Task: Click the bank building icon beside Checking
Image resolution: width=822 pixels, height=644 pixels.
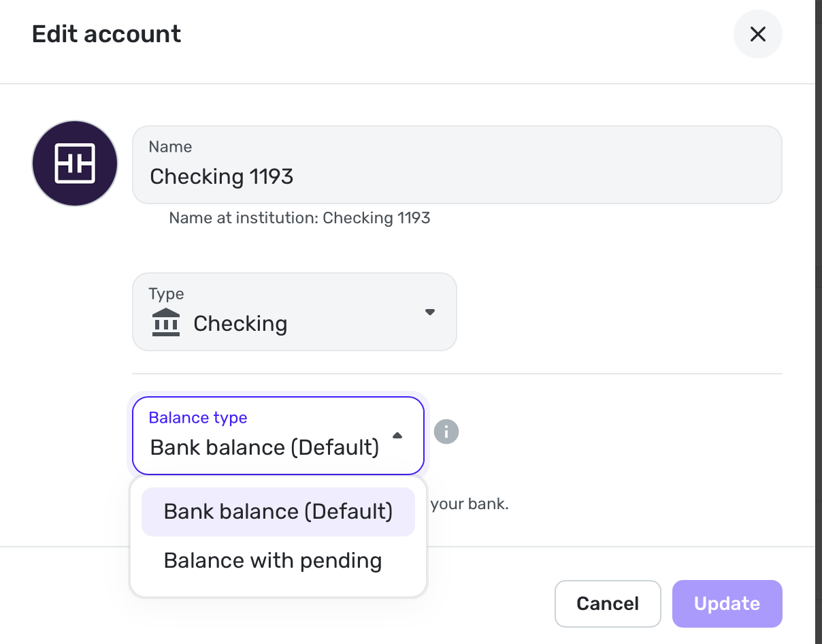Action: click(166, 323)
